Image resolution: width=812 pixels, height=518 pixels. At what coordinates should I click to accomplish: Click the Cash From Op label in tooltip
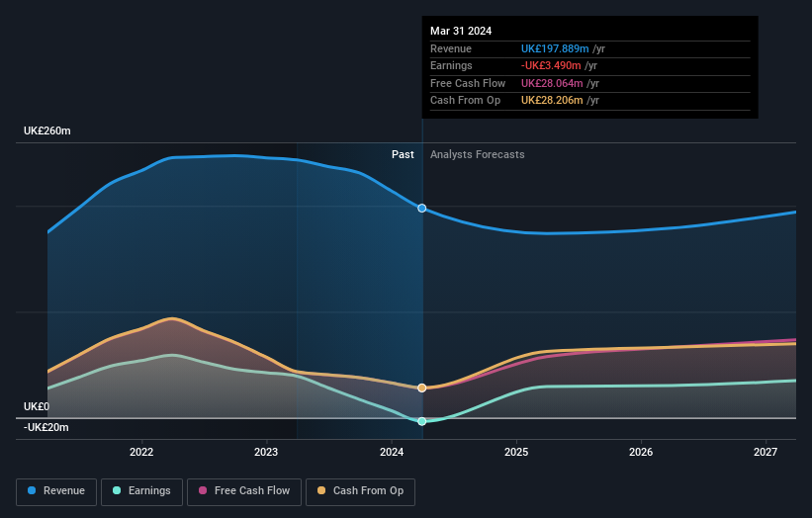(x=465, y=101)
